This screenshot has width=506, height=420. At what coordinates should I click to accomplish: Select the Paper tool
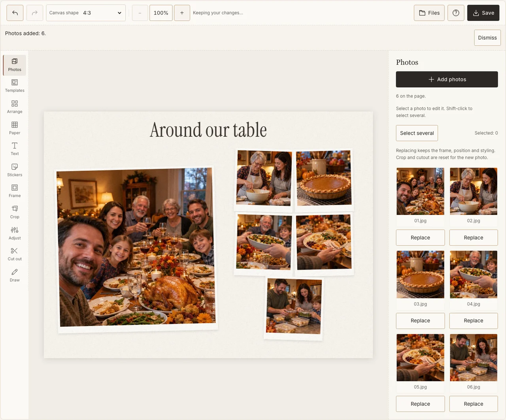pyautogui.click(x=15, y=128)
